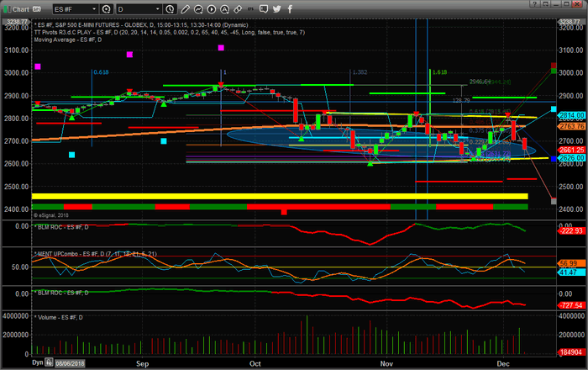Click the yellow horizontal band on chart

pyautogui.click(x=277, y=197)
